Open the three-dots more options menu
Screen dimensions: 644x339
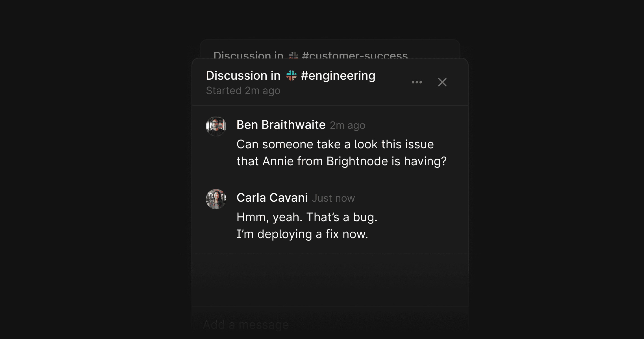pyautogui.click(x=417, y=82)
